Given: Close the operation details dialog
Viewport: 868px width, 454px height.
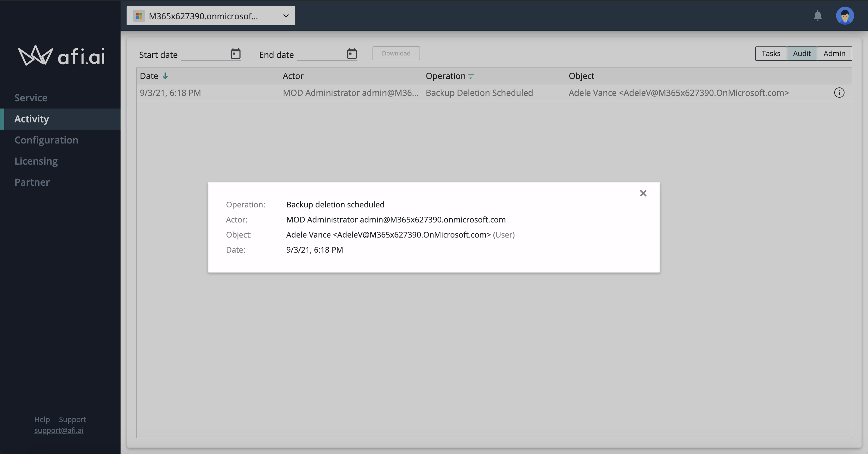Looking at the screenshot, I should pos(643,193).
